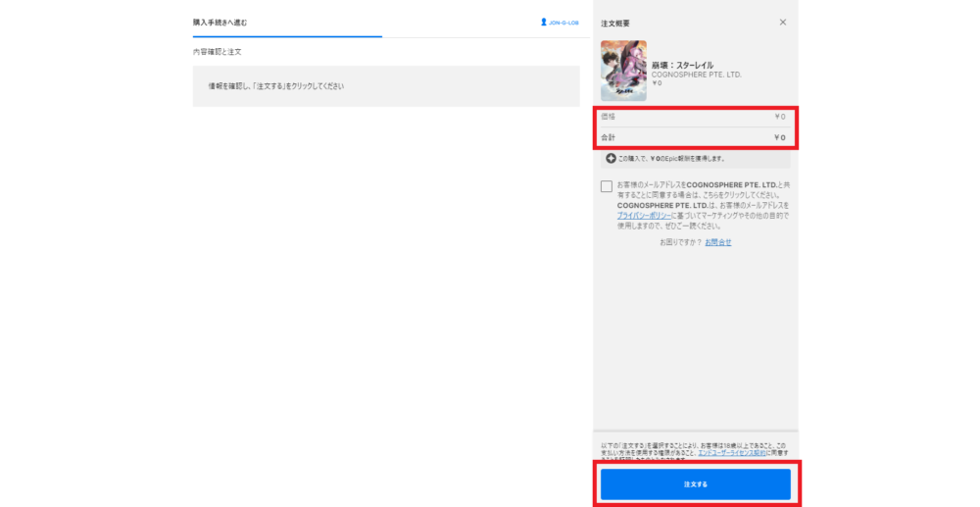The width and height of the screenshot is (980, 507).
Task: Click the plus icon beside Epic rewards notice
Action: [611, 159]
